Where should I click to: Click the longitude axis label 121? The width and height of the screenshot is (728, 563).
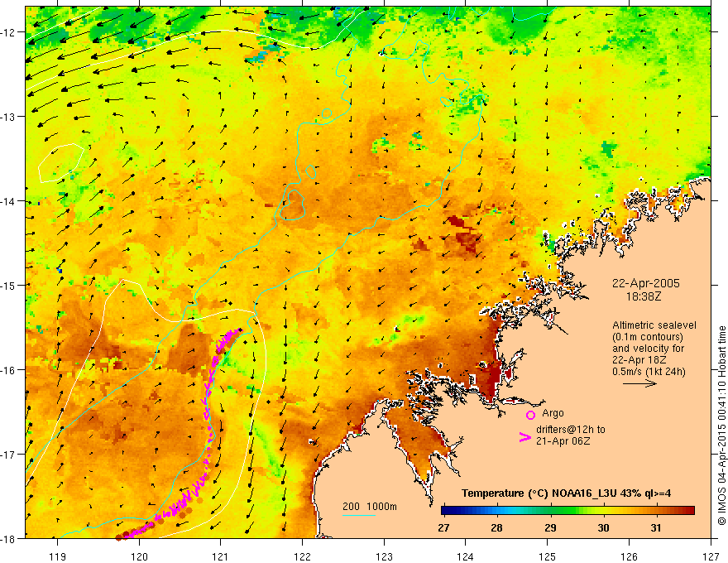(221, 556)
